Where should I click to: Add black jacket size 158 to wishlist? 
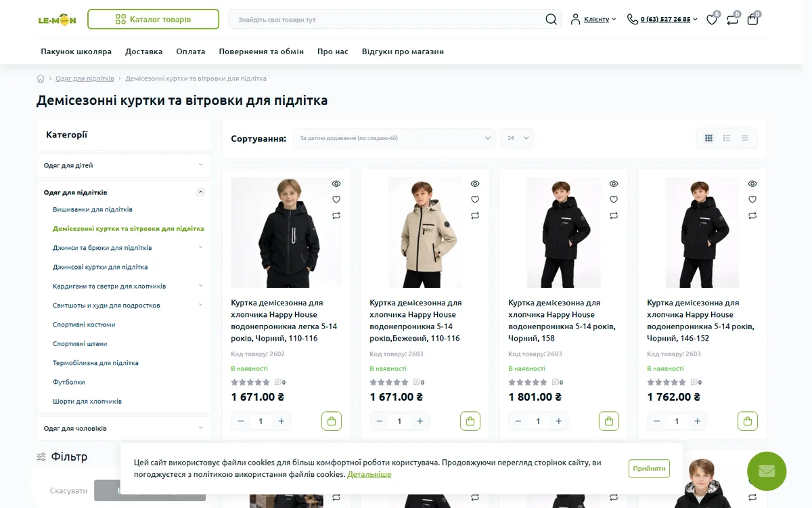[x=614, y=199]
